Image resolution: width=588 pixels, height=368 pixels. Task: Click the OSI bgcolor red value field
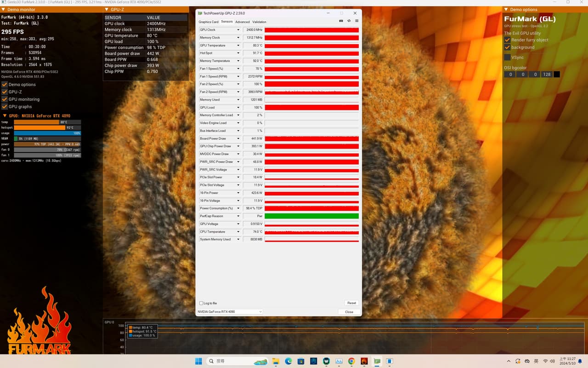pyautogui.click(x=510, y=75)
